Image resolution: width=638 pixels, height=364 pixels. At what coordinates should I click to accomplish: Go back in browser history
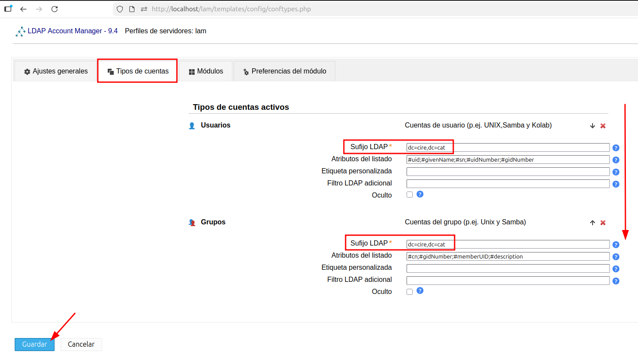(x=23, y=8)
